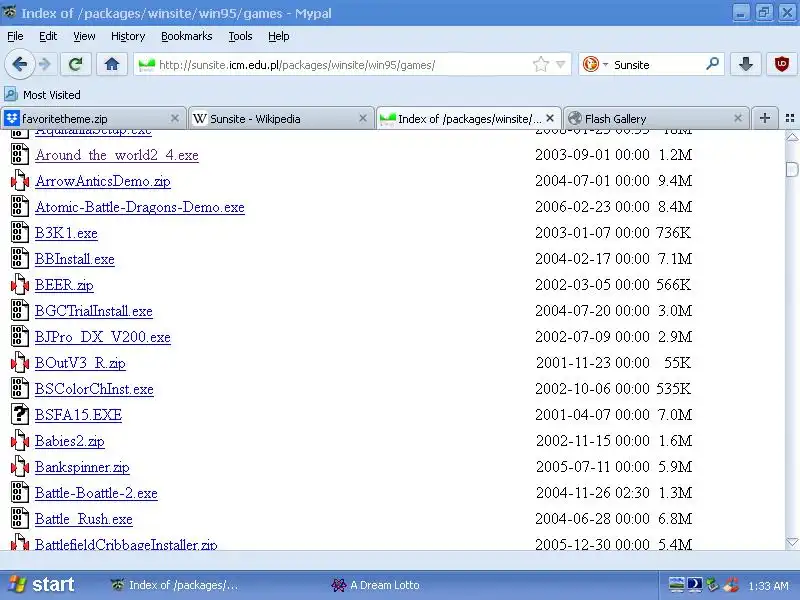The image size is (800, 600).
Task: Select the Index of /packages taskbar button
Action: pos(175,585)
